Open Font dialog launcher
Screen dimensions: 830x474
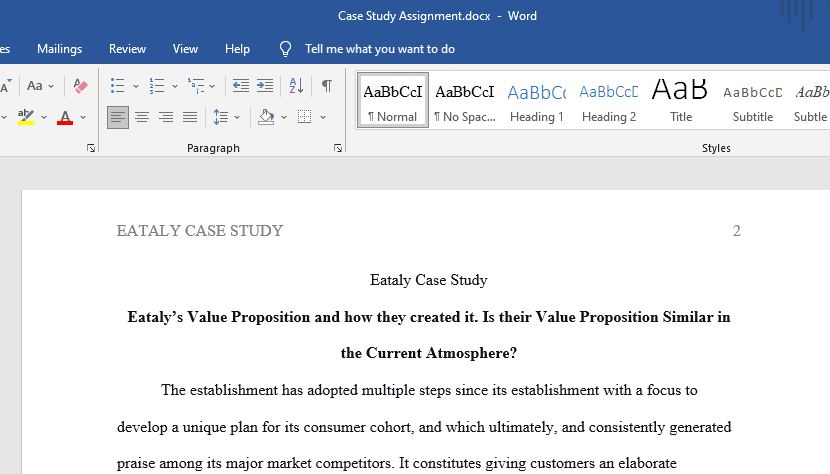[91, 148]
